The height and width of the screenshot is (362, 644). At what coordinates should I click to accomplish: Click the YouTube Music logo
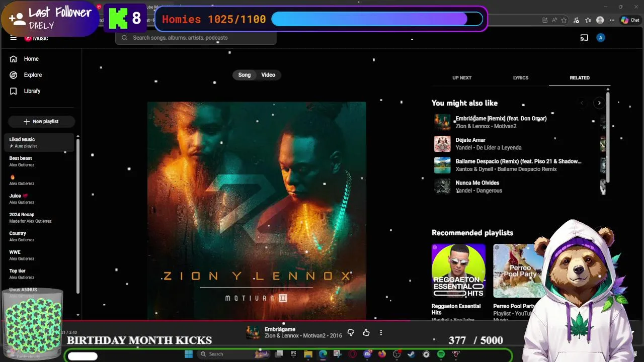(36, 38)
